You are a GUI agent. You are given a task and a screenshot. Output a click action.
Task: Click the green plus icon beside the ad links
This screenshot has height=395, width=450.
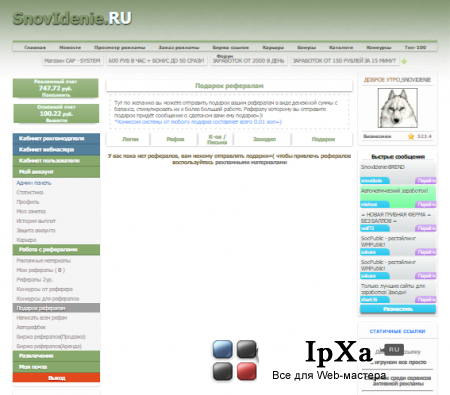pos(404,61)
